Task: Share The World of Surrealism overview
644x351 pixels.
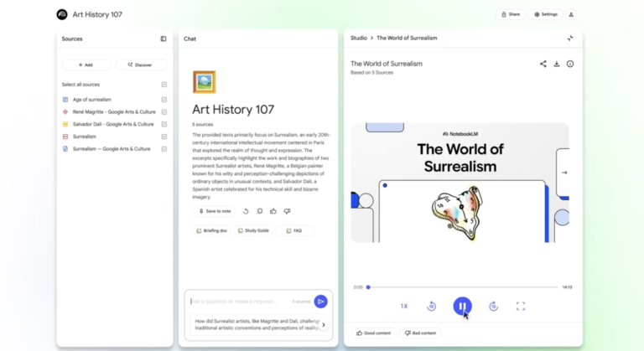Action: click(543, 64)
